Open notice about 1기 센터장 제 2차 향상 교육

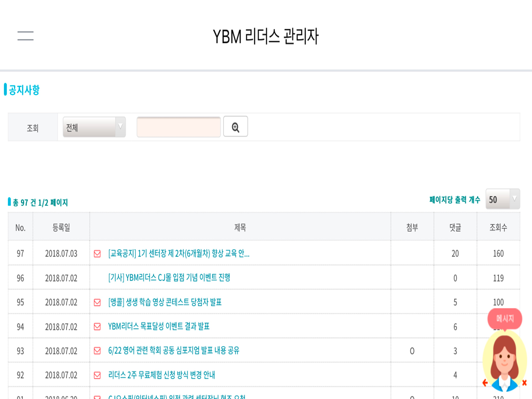179,253
